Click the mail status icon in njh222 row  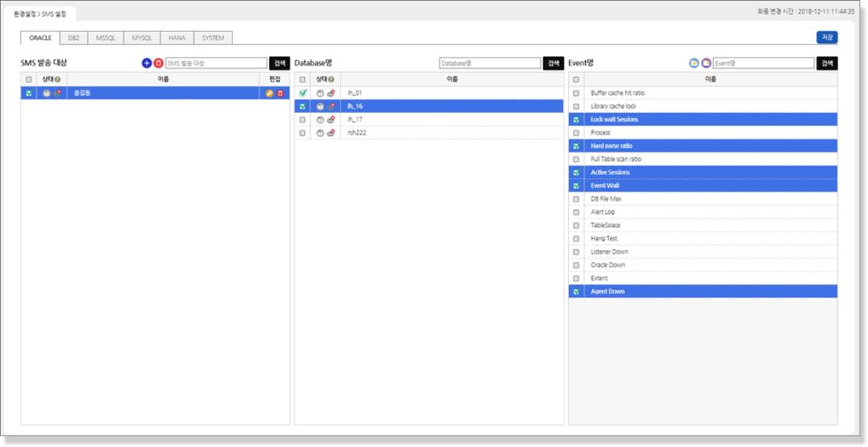330,133
